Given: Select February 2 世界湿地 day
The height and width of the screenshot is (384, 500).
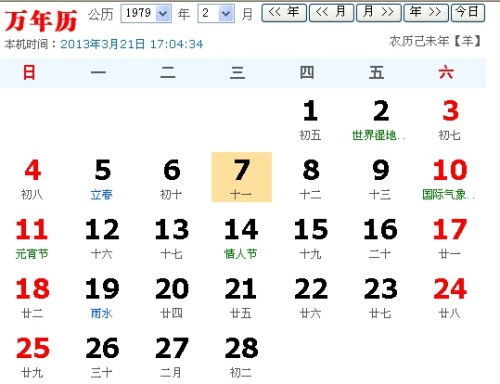Looking at the screenshot, I should pos(380,119).
